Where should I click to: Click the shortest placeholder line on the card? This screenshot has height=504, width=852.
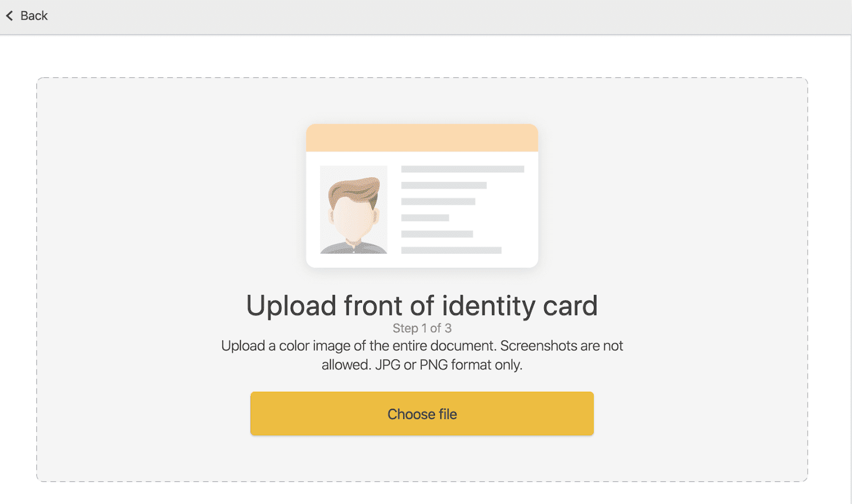pyautogui.click(x=425, y=218)
